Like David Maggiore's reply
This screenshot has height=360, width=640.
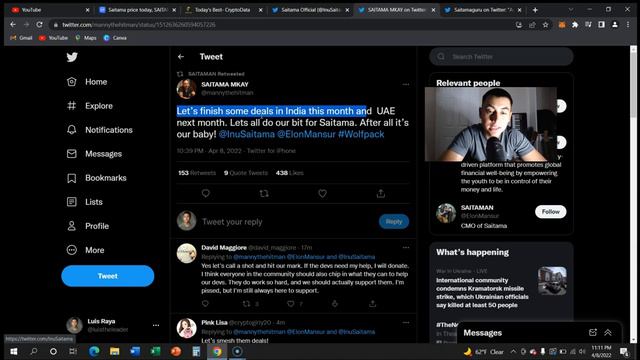291,304
